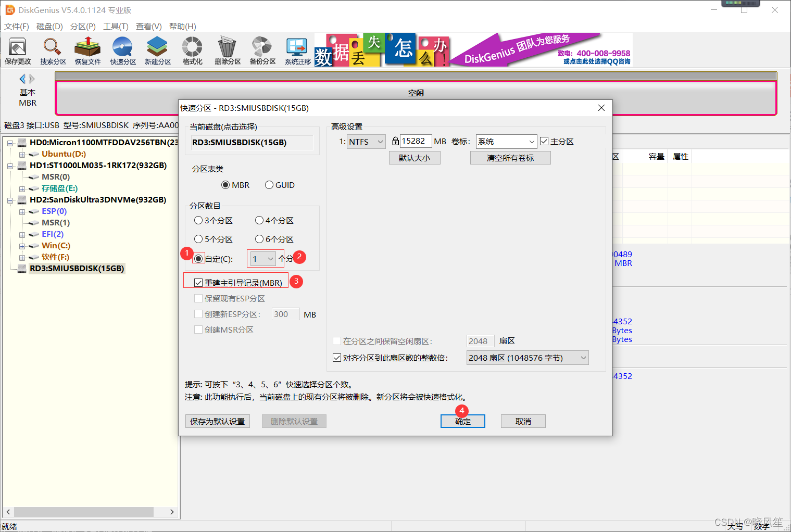
Task: Expand the 软件(F:) partition node
Action: pyautogui.click(x=22, y=257)
